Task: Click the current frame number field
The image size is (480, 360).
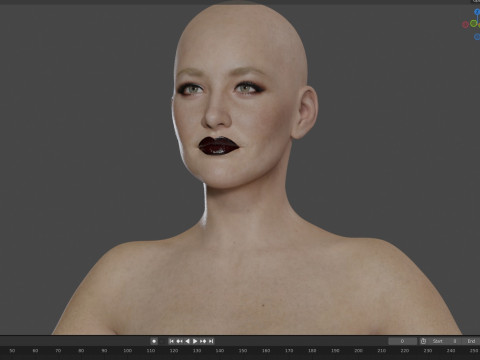Action: (402, 341)
